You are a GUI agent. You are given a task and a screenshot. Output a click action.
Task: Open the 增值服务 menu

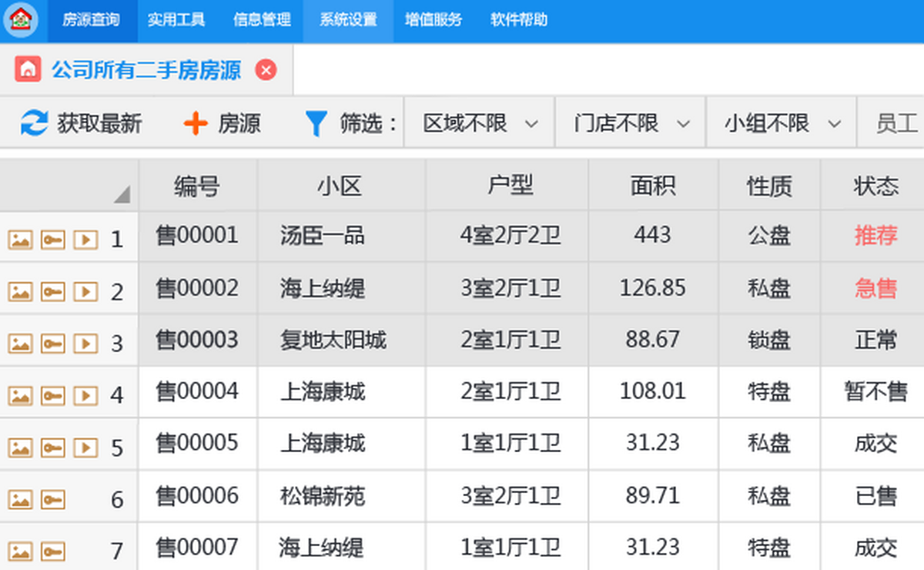pyautogui.click(x=434, y=20)
